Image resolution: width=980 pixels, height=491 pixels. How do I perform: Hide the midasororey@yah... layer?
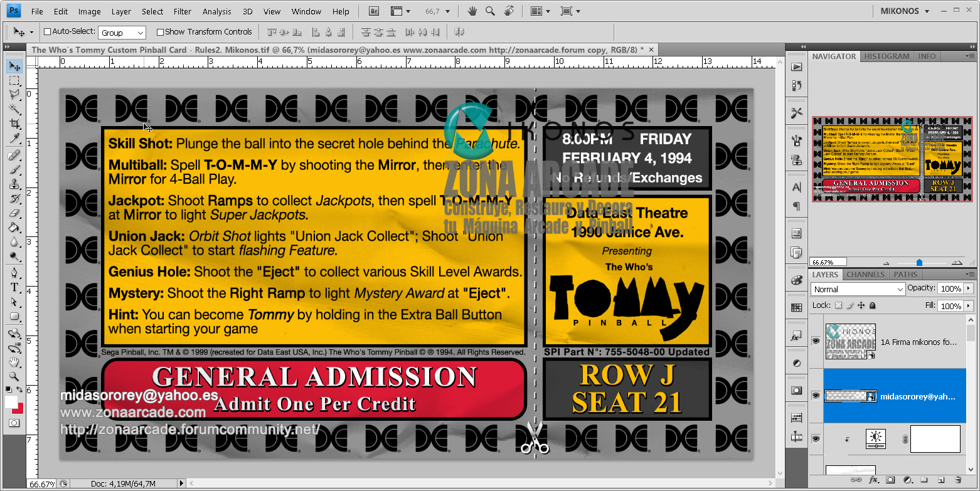coord(816,396)
